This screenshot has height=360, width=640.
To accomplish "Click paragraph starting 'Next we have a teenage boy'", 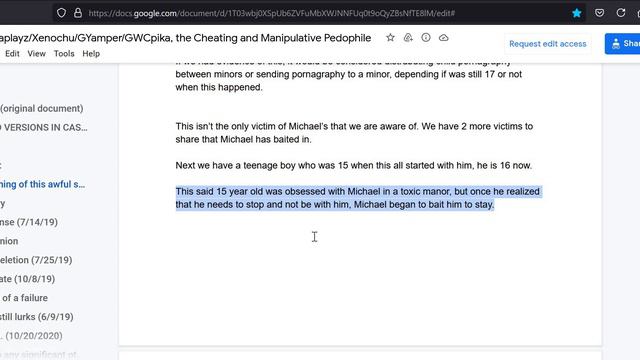I will (x=353, y=165).
